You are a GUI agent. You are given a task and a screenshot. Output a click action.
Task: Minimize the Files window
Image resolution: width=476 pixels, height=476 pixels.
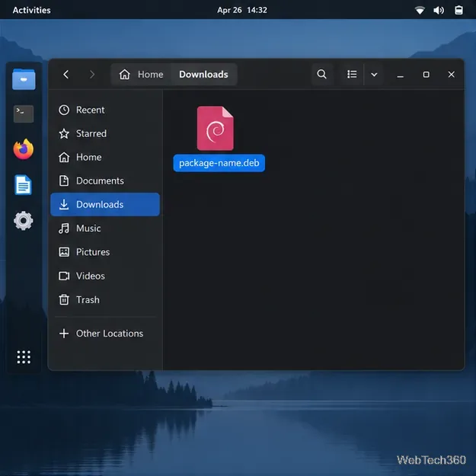401,75
